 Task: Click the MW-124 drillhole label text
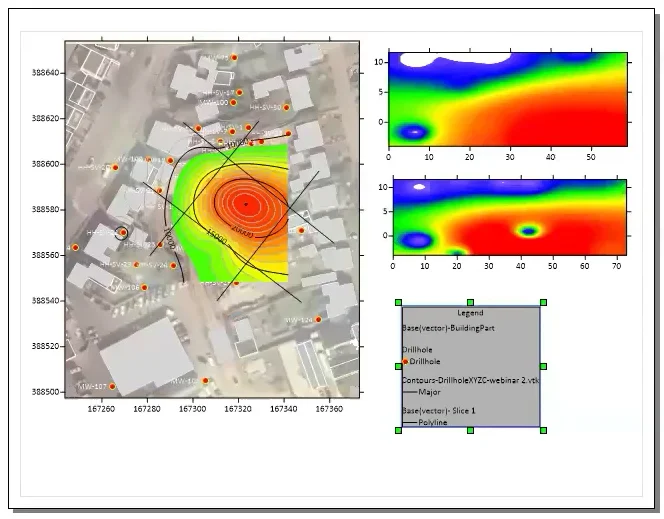(299, 320)
